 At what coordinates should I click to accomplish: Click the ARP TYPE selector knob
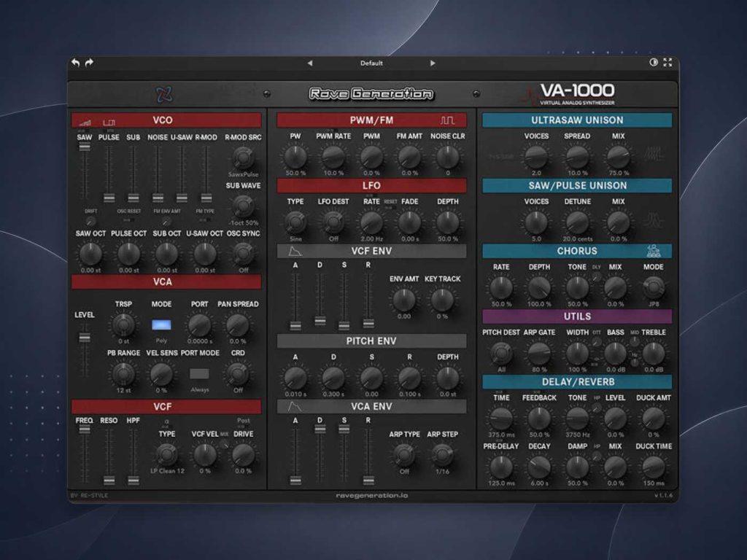coord(404,455)
